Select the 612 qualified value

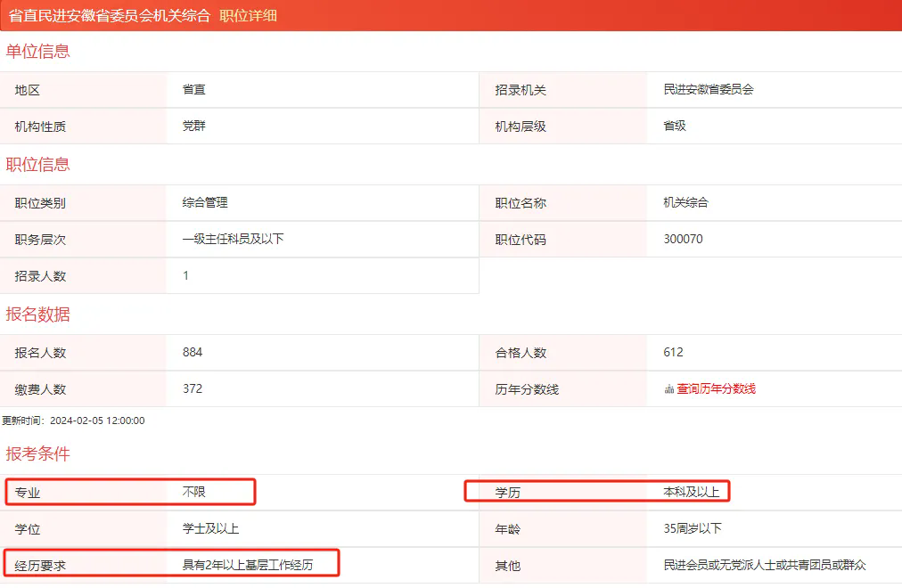click(674, 352)
